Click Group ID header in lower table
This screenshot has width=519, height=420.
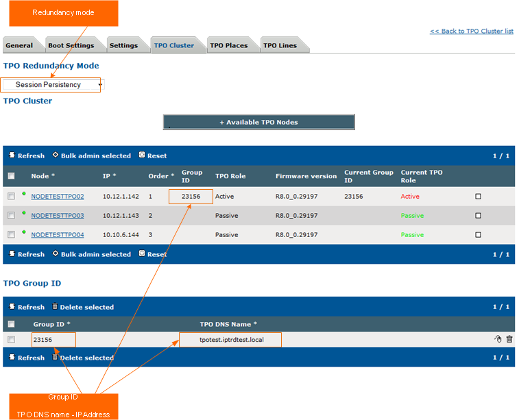pyautogui.click(x=51, y=324)
